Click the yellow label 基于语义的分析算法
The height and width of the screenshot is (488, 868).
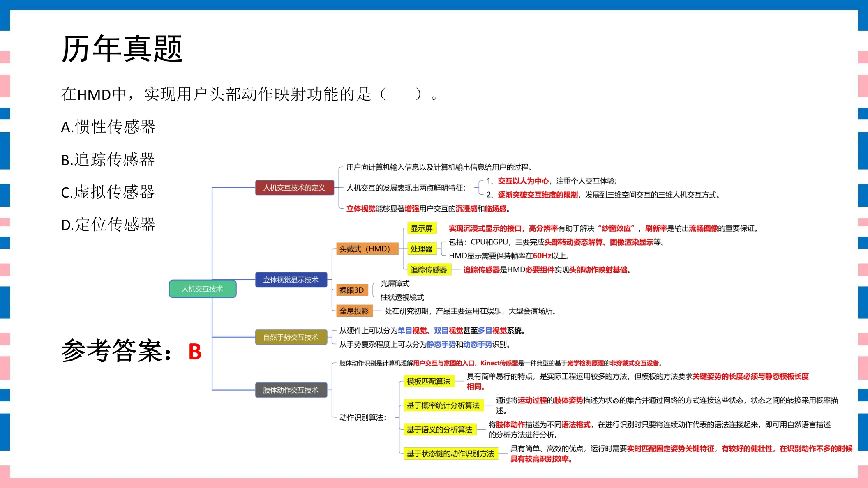[x=440, y=430]
